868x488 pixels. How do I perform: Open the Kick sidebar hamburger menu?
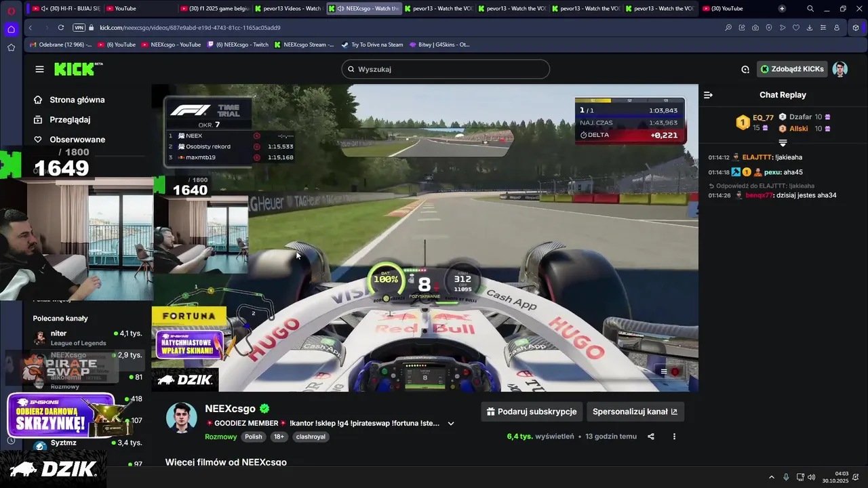(39, 69)
